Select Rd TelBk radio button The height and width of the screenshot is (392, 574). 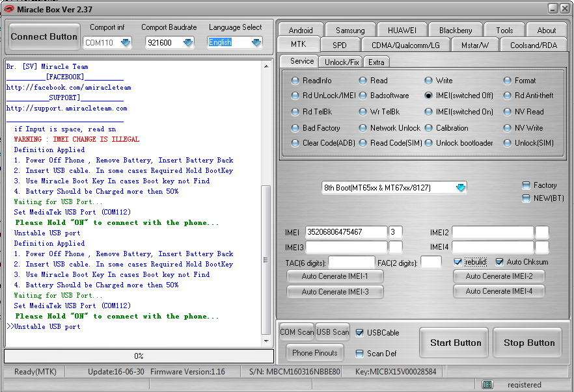295,112
